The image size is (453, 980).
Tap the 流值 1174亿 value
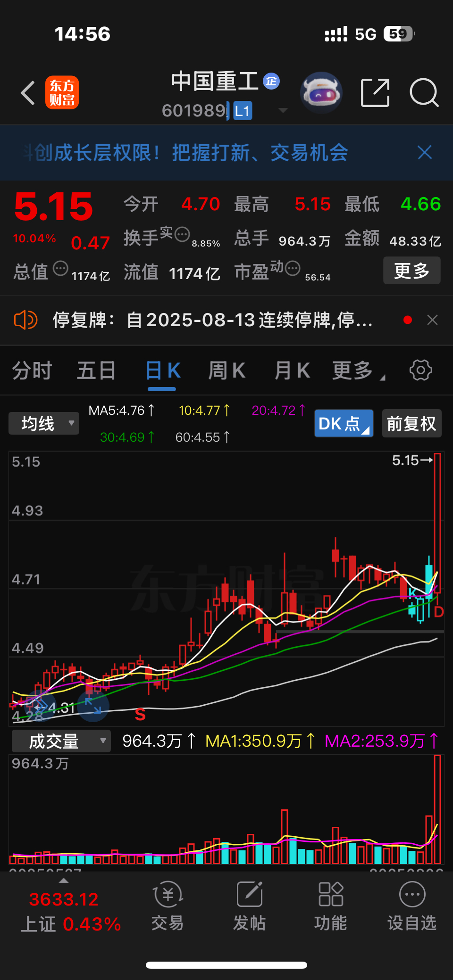click(194, 273)
